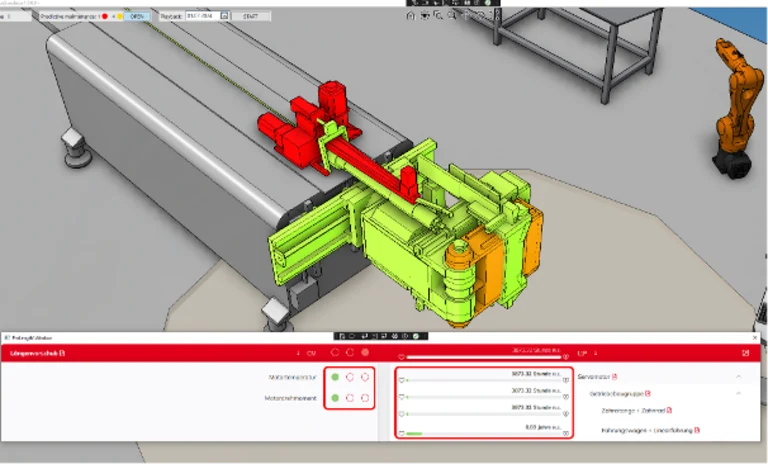Open the document icon next to Längenvorschub
Screen dimensions: 768x464
tap(62, 353)
